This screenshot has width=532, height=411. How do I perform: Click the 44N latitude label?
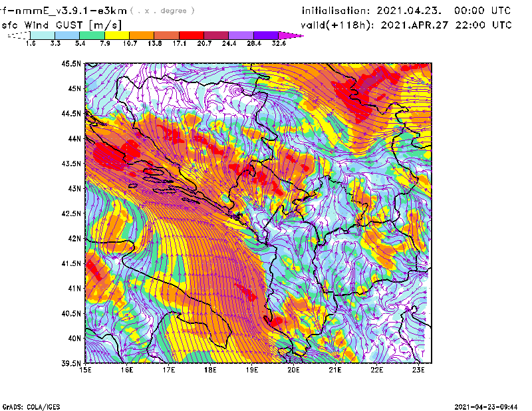tap(74, 138)
